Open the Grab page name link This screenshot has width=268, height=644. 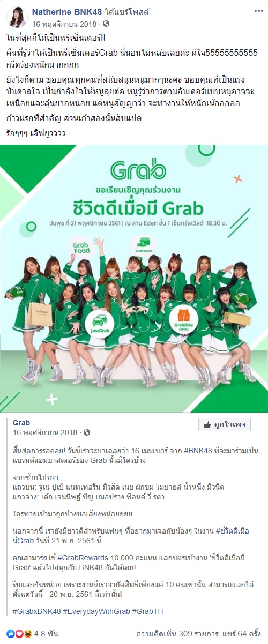click(x=21, y=423)
